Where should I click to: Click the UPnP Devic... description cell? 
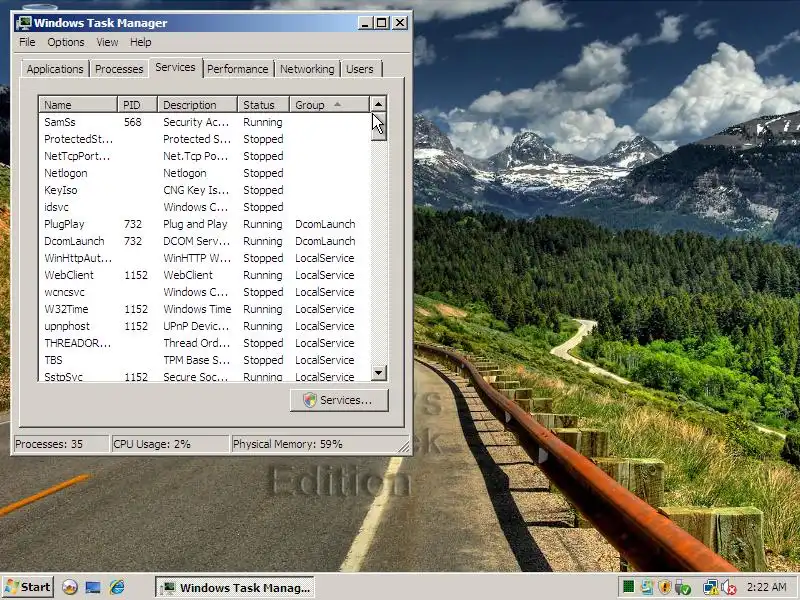pos(196,326)
